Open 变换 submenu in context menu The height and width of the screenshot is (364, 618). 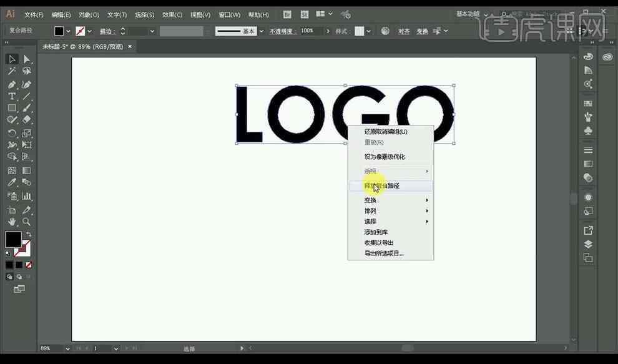tap(391, 200)
